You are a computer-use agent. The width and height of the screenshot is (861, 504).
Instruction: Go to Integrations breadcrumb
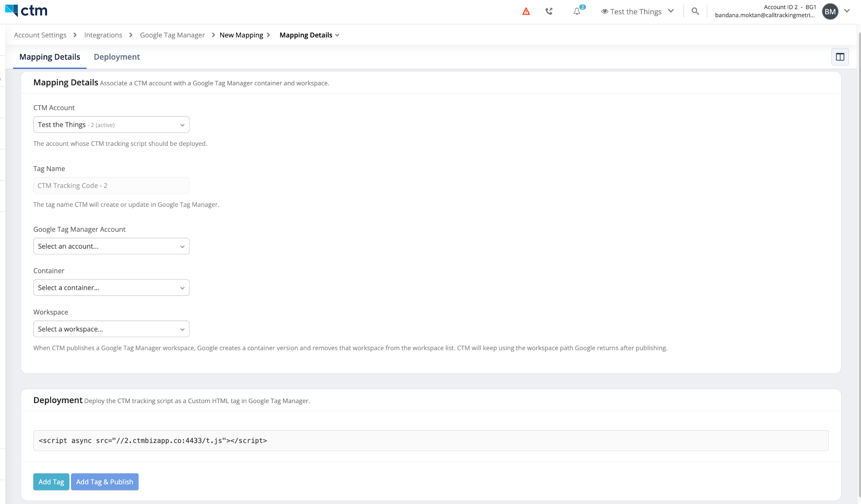coord(103,35)
